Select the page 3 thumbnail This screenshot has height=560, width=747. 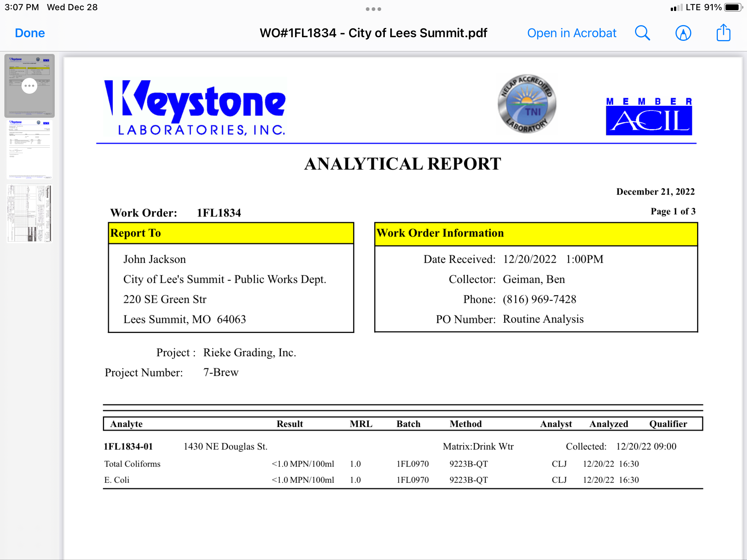30,214
